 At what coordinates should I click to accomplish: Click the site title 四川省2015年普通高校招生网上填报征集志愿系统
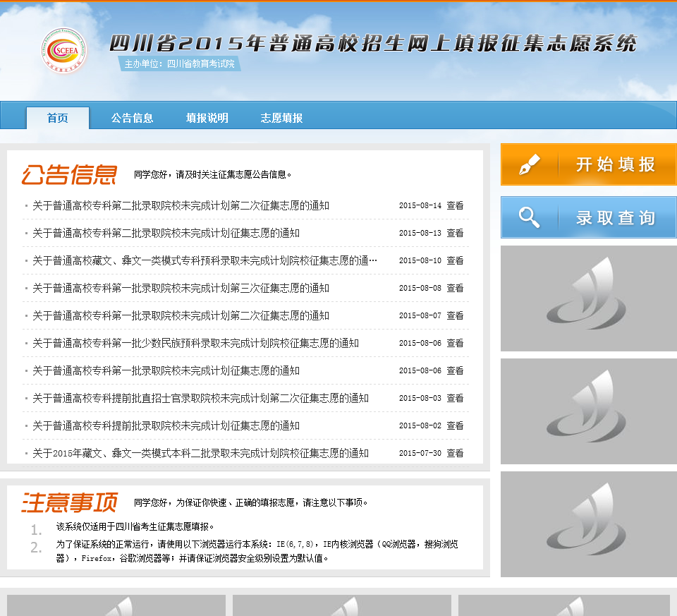click(373, 44)
